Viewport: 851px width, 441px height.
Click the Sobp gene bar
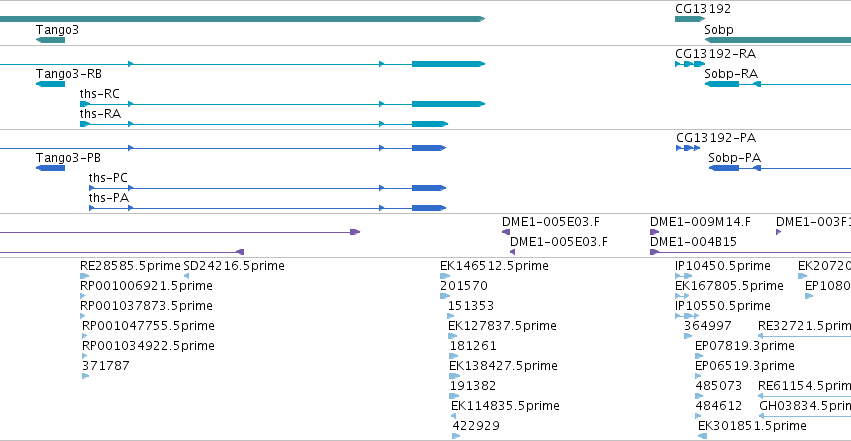click(778, 40)
